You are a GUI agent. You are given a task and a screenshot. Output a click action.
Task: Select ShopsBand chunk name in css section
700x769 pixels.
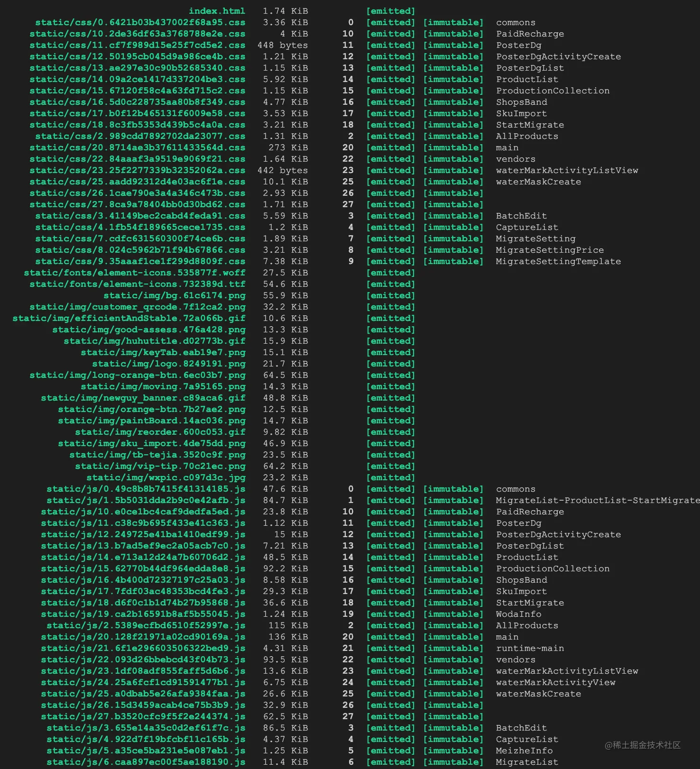(x=521, y=102)
